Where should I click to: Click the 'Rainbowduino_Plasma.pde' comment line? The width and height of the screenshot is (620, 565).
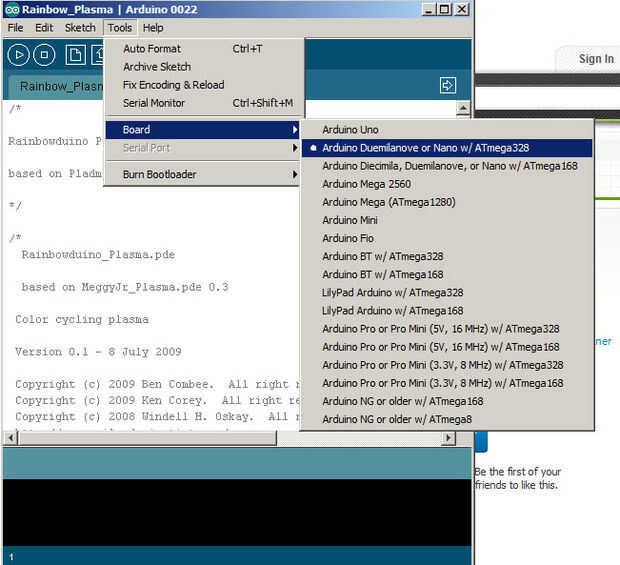98,255
